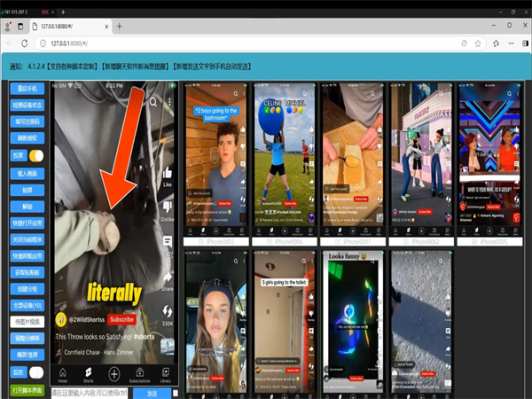The image size is (532, 399).
Task: Tap the Like thumbs-up icon on the main video
Action: pyautogui.click(x=168, y=172)
